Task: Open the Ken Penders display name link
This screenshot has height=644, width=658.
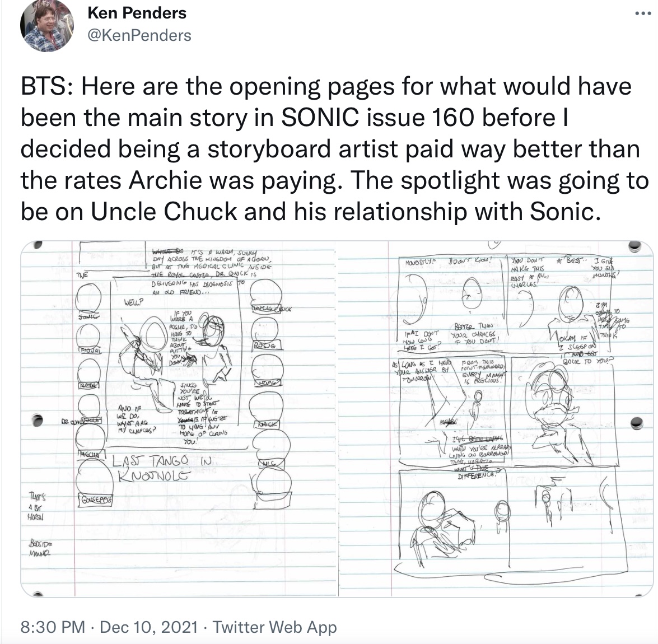Action: 137,13
